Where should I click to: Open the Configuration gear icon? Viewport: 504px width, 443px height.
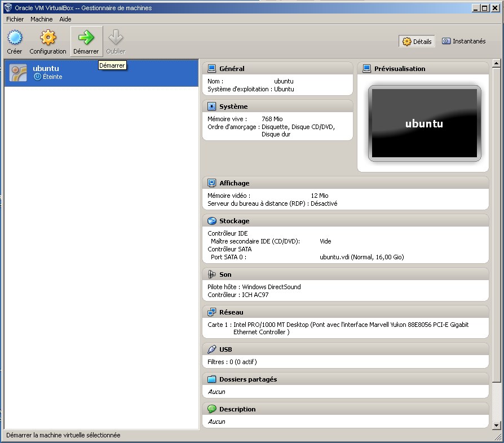tap(48, 38)
